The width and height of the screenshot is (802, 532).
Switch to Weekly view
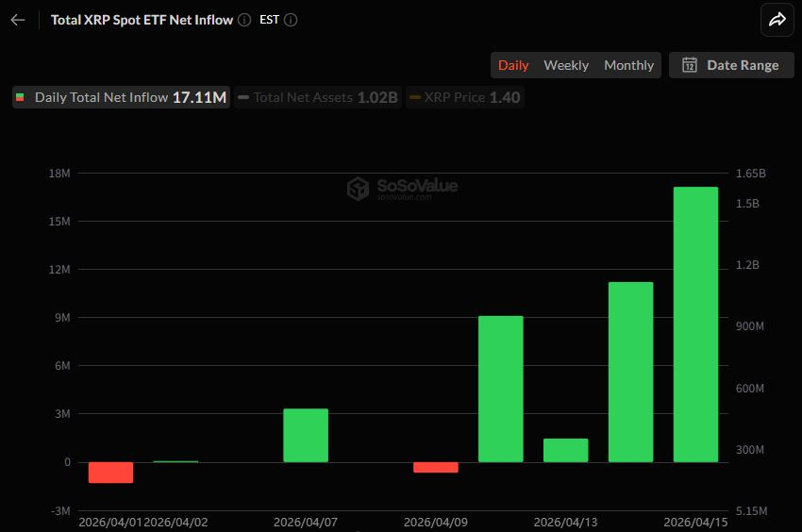coord(566,65)
